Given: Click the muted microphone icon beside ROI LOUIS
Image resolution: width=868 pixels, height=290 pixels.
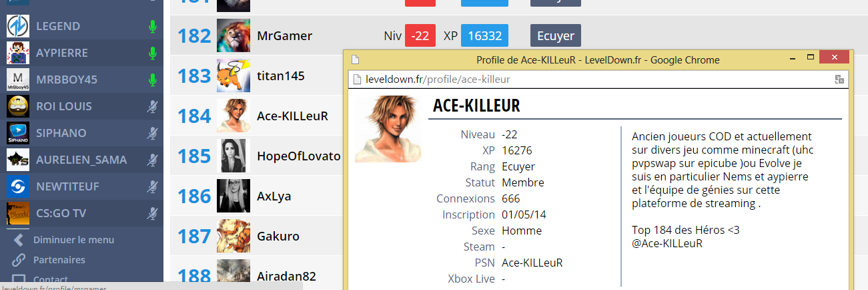Looking at the screenshot, I should coord(152,107).
